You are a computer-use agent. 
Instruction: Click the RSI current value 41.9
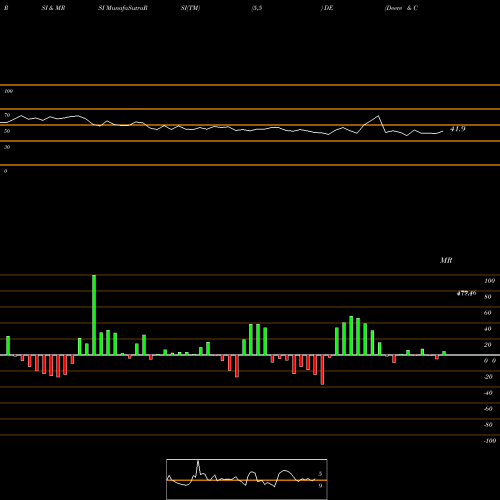tap(457, 129)
